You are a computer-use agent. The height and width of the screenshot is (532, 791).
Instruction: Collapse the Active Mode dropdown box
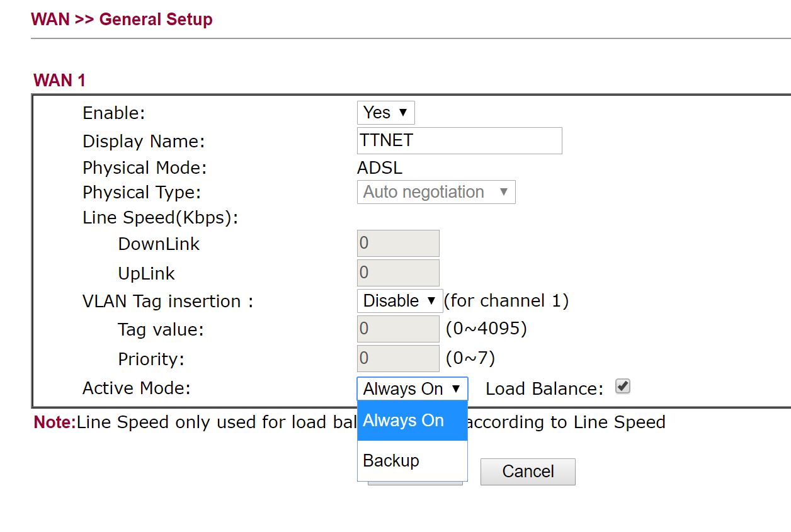[x=412, y=389]
